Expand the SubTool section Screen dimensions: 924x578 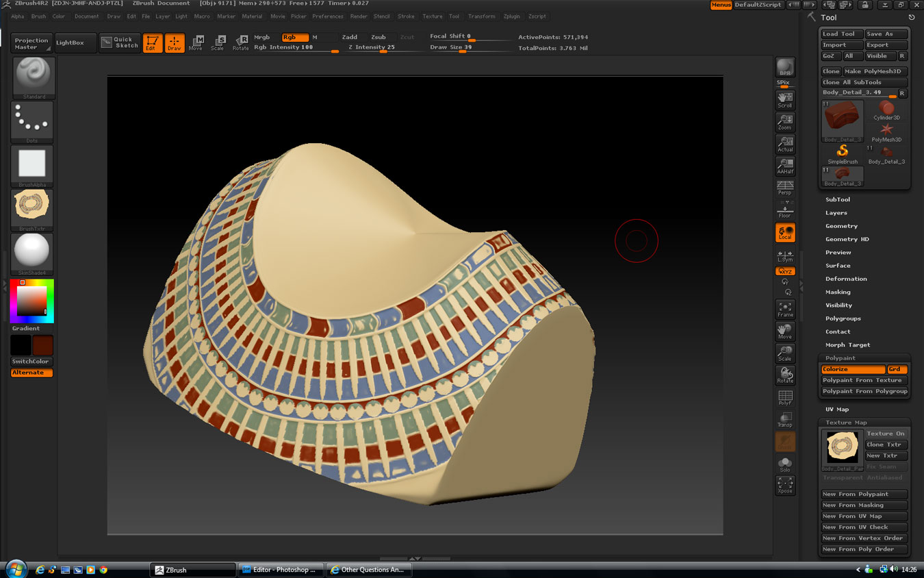coord(837,199)
